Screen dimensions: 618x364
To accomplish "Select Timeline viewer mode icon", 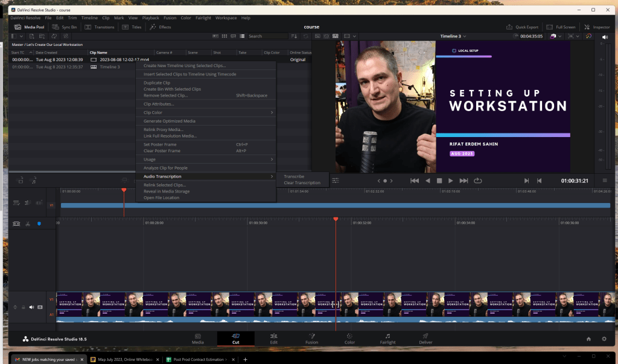I will (336, 36).
